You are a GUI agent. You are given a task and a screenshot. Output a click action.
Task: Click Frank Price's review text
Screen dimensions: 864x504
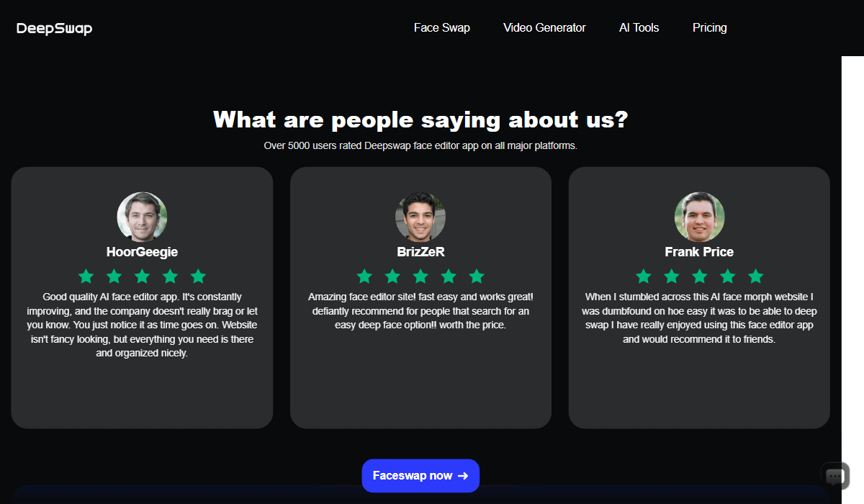point(699,318)
